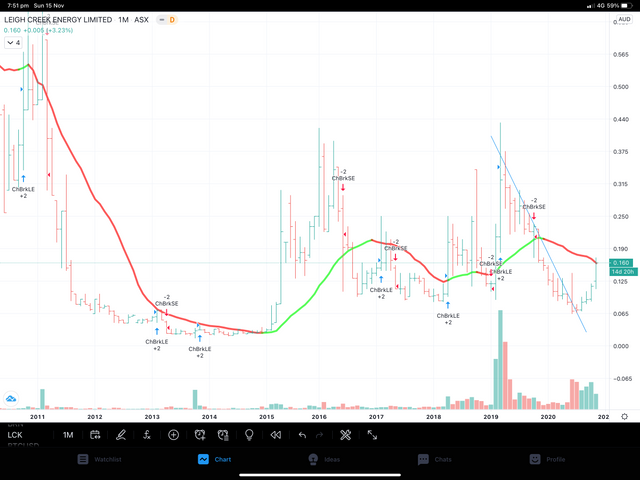This screenshot has height=480, width=640.
Task: Tap the 1M interval in chart title
Action: point(123,20)
